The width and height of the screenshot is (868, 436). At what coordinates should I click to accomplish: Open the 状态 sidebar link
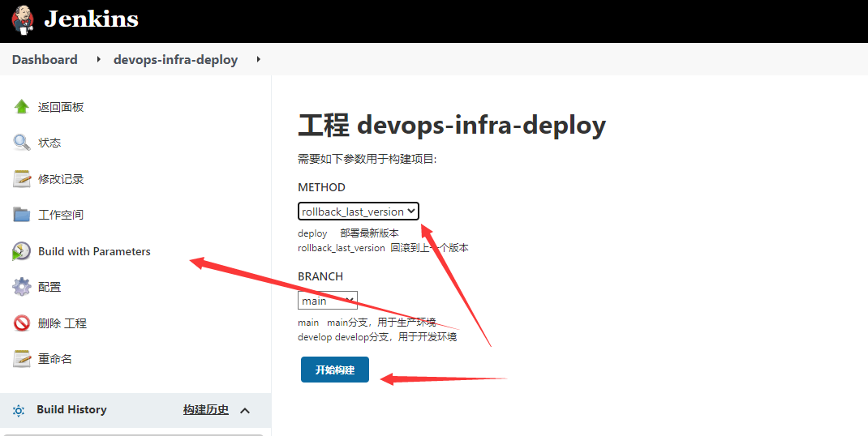coord(49,143)
